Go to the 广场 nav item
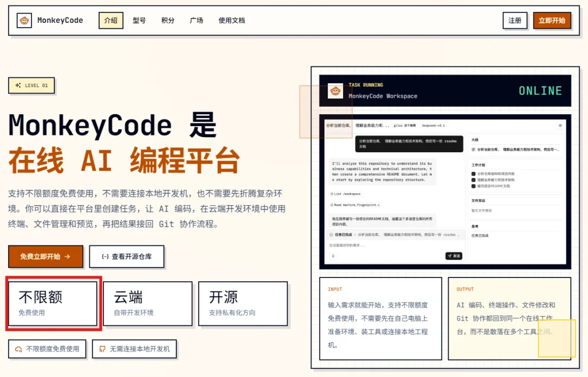This screenshot has width=588, height=377. coord(197,20)
